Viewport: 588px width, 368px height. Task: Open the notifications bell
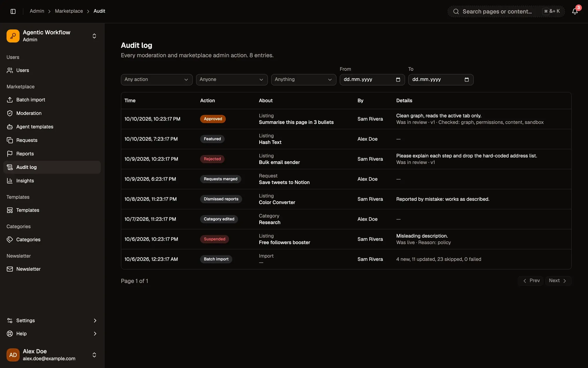click(x=575, y=11)
